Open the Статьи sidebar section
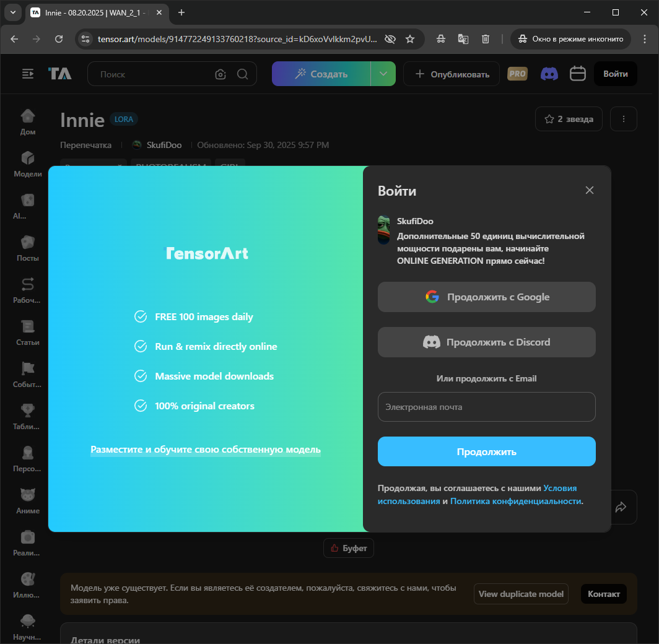Screen dimensions: 659x644 (28, 332)
